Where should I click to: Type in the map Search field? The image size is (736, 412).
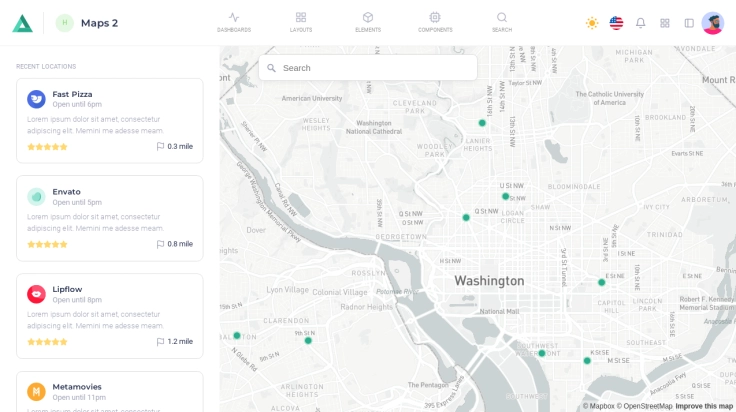(375, 68)
